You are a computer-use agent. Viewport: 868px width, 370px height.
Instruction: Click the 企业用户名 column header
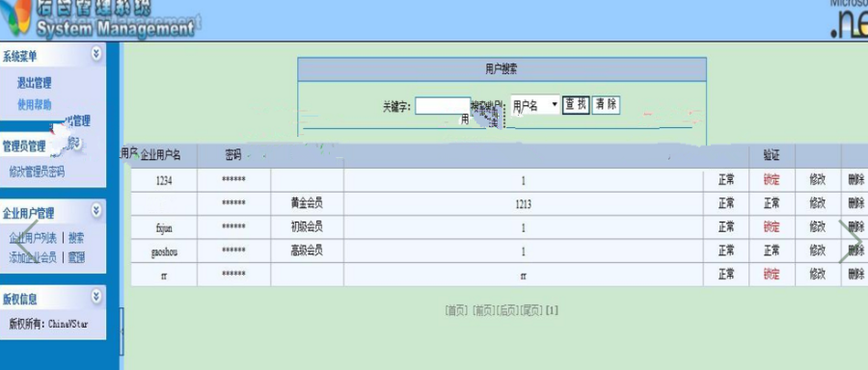[x=160, y=156]
